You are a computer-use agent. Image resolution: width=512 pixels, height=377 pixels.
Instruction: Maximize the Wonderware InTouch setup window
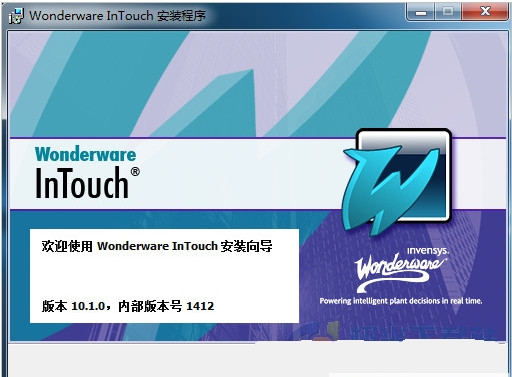(x=448, y=13)
